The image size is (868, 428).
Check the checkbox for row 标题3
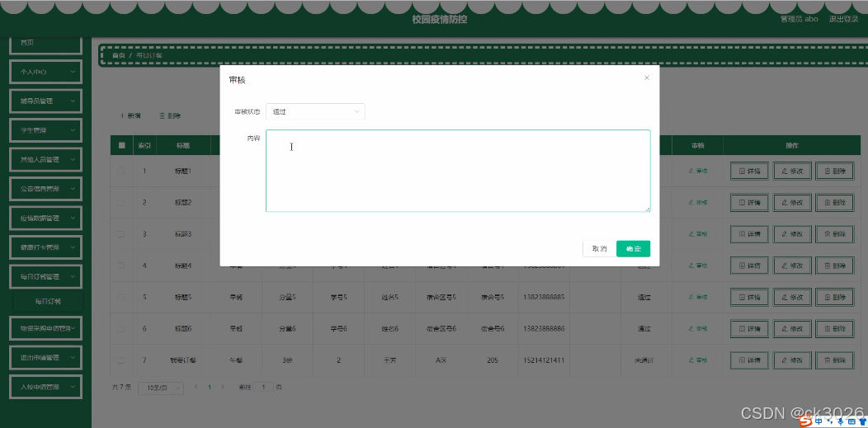click(x=121, y=234)
